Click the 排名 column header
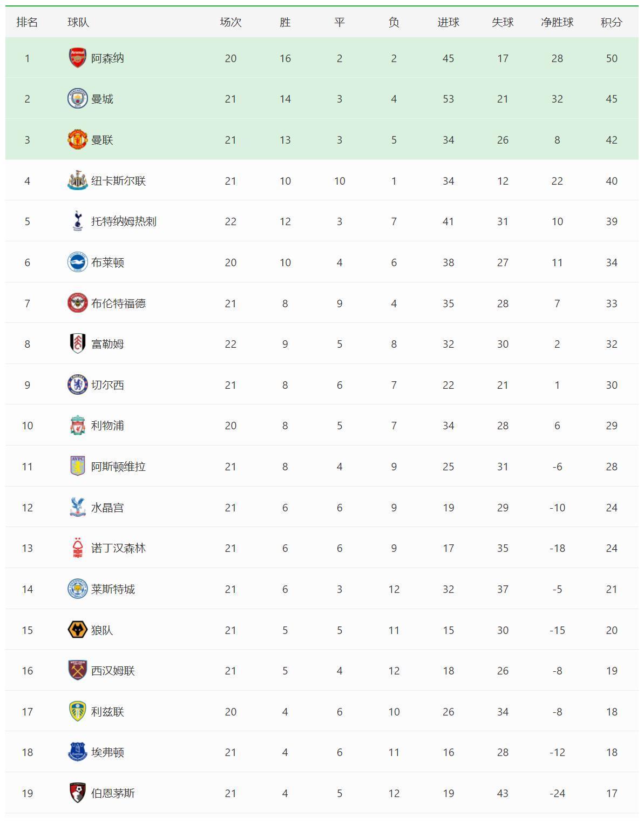 [x=27, y=22]
